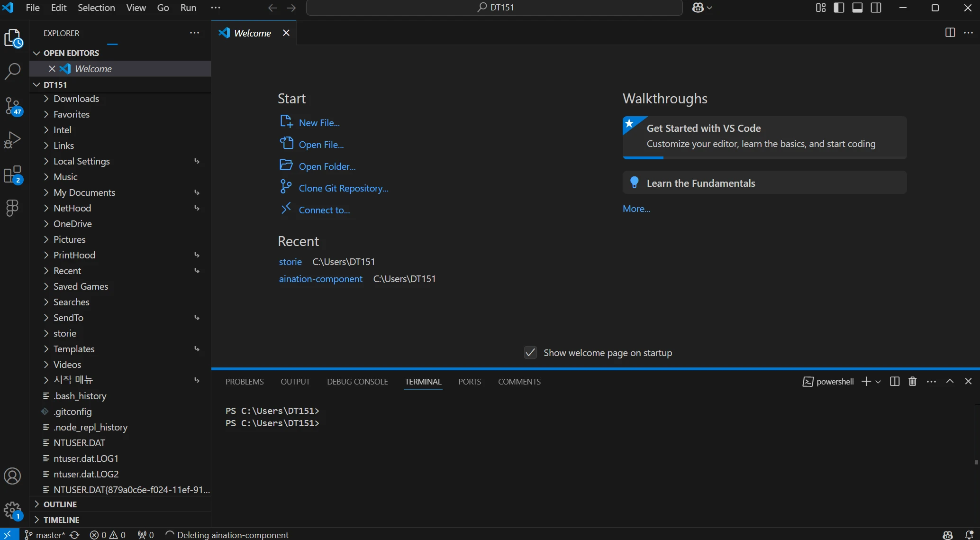Click the Open Folder... link
The height and width of the screenshot is (540, 980).
click(327, 166)
